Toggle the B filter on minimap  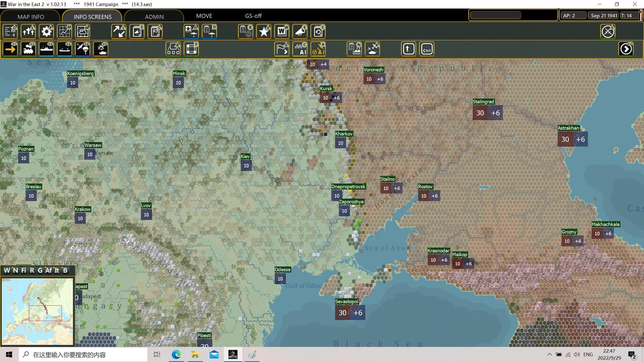click(65, 270)
